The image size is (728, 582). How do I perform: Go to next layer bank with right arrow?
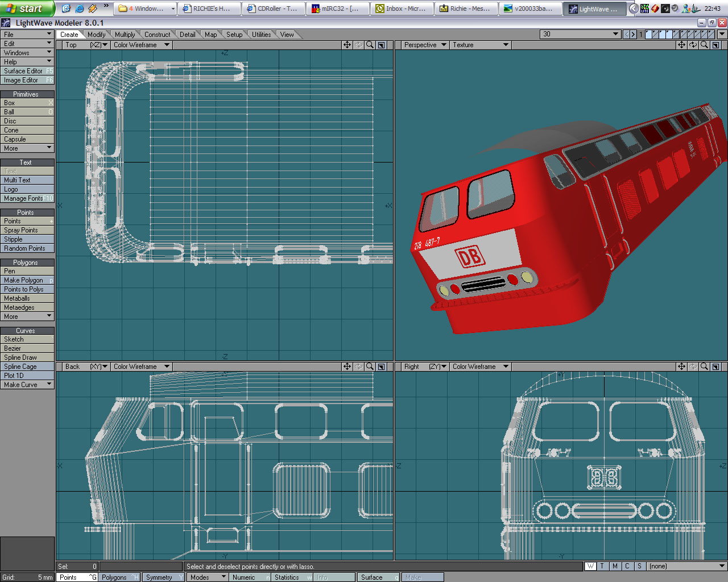pyautogui.click(x=634, y=34)
